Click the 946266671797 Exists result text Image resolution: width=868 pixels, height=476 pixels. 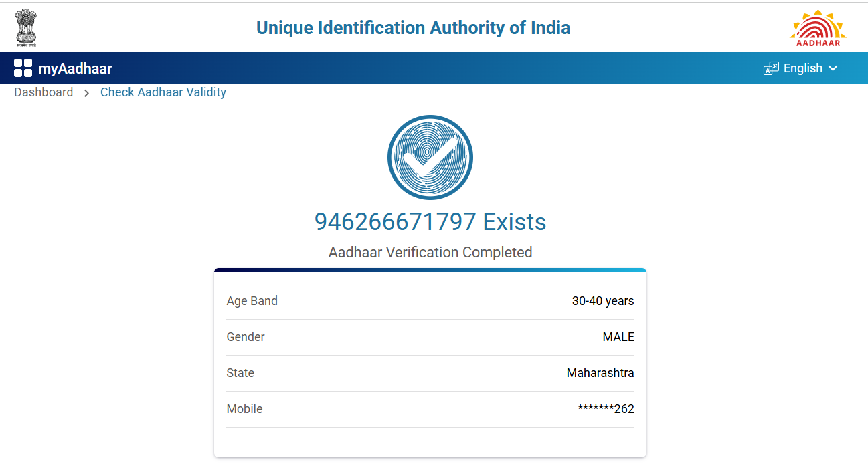[430, 221]
